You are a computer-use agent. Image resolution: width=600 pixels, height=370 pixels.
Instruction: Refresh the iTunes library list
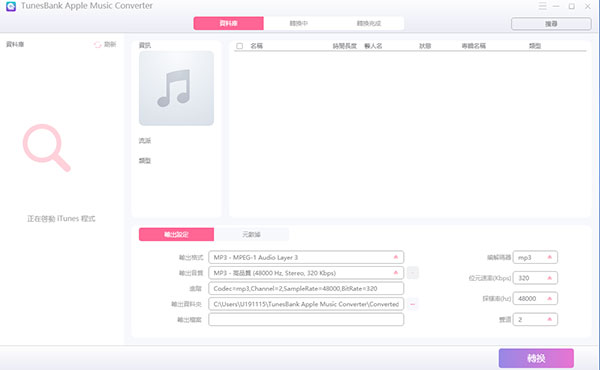[105, 44]
